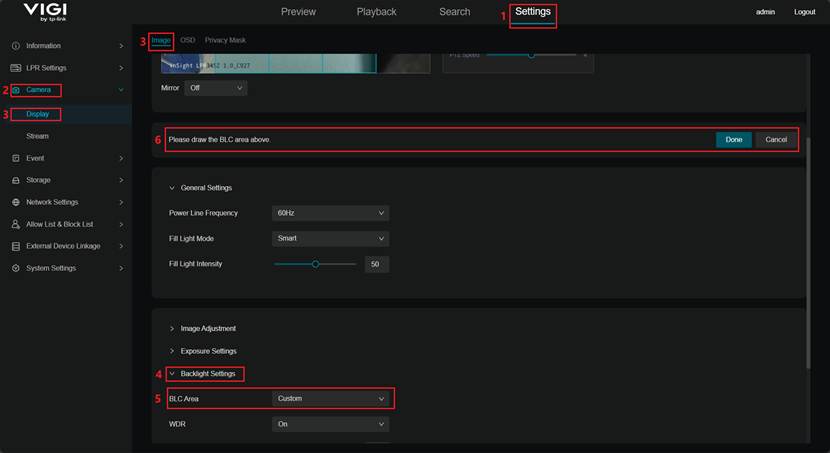Click the Information sidebar icon
The width and height of the screenshot is (830, 453).
coord(16,46)
